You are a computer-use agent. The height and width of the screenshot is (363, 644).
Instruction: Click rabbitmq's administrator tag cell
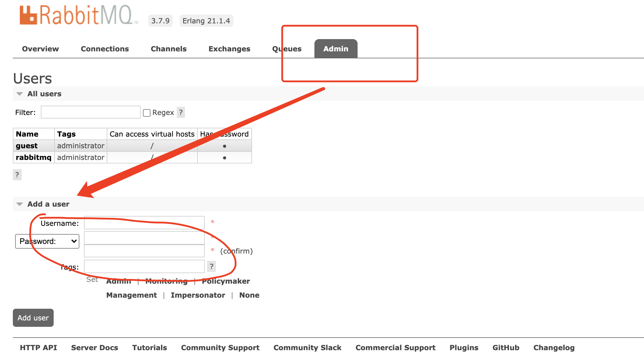(81, 157)
